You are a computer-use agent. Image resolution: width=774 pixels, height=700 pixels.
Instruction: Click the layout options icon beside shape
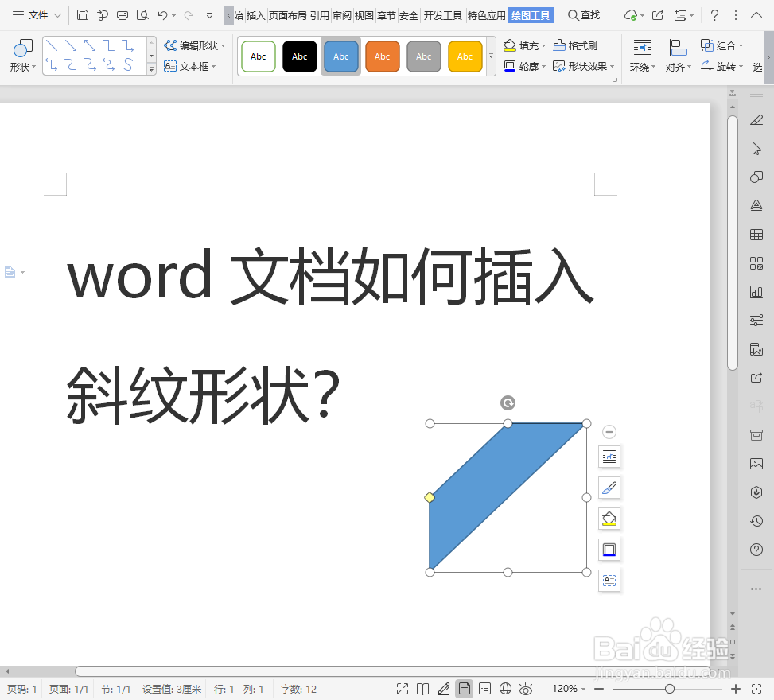click(x=609, y=457)
